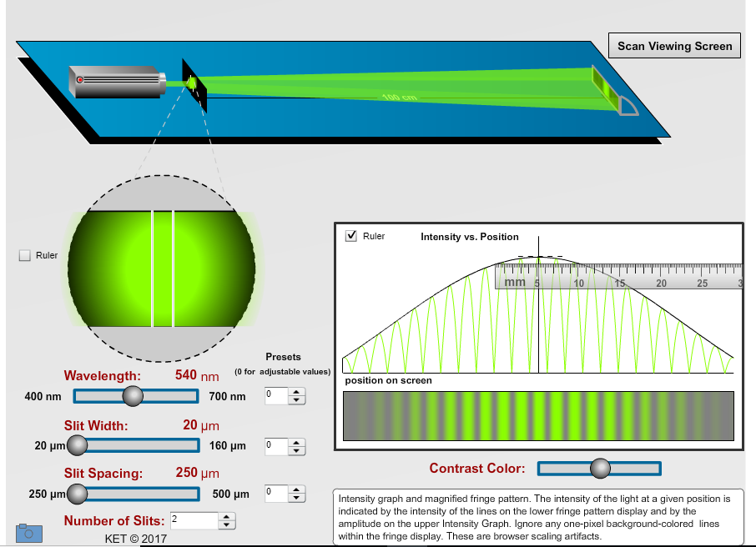This screenshot has width=756, height=547.
Task: Click the magnified double-slit view
Action: tap(163, 267)
